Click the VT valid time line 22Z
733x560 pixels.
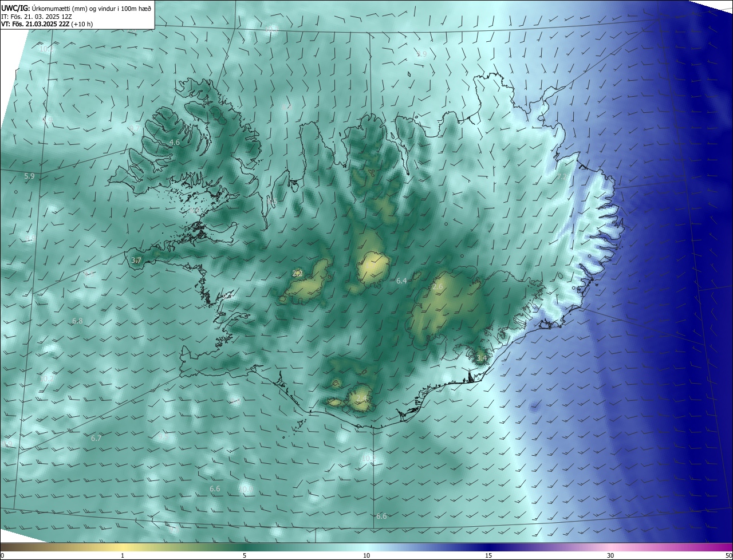point(47,24)
